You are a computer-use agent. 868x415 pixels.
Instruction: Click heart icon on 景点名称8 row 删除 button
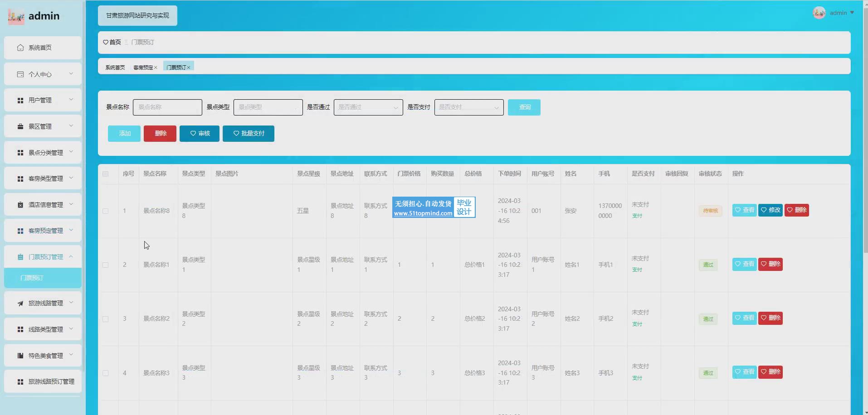click(x=790, y=210)
